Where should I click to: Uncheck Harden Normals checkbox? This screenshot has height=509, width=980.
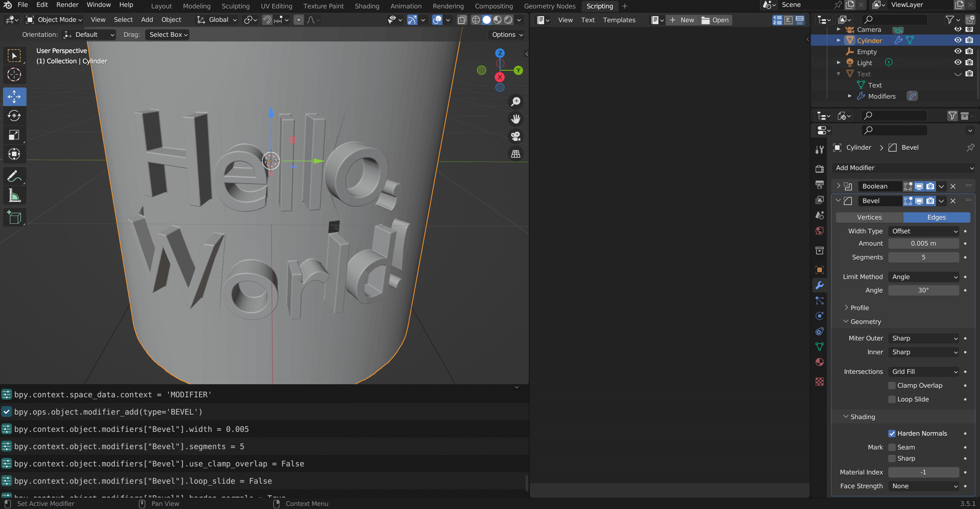[x=892, y=433]
